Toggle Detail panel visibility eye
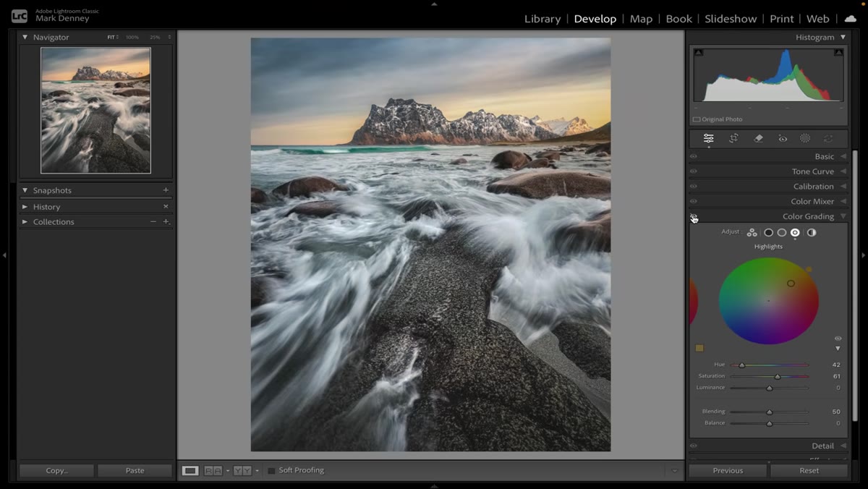 (693, 446)
